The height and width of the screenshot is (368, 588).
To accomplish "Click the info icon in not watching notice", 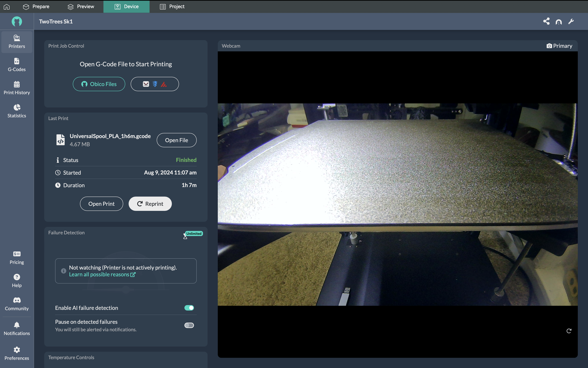I will 64,271.
